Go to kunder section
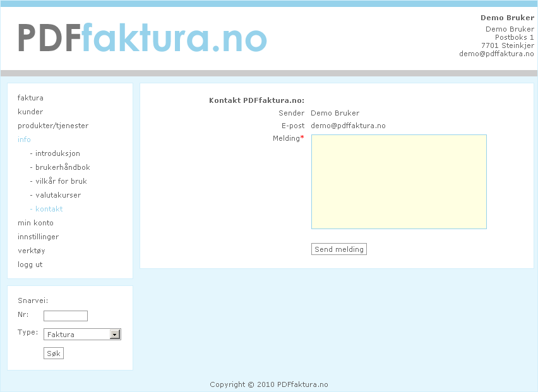This screenshot has width=538, height=392. coord(30,112)
